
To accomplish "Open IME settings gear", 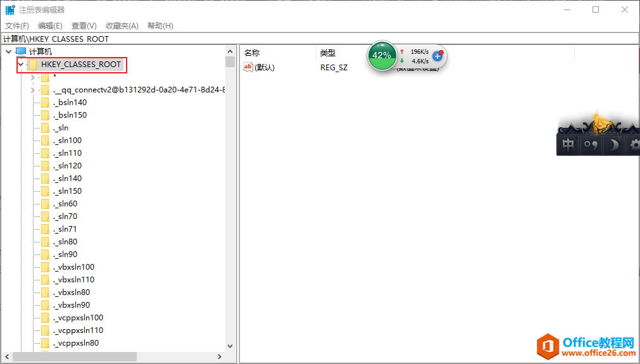I will tap(634, 144).
